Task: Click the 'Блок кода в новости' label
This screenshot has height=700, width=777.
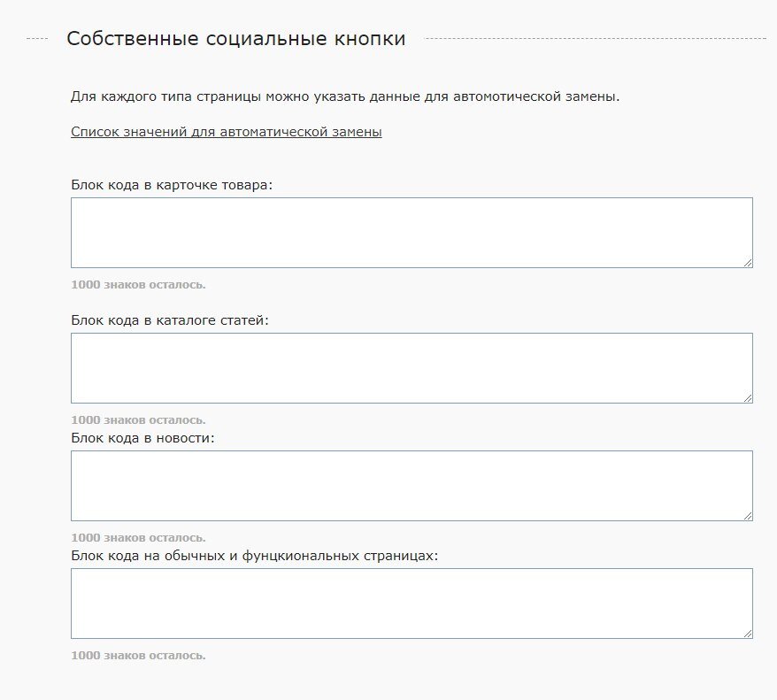Action: click(x=142, y=437)
